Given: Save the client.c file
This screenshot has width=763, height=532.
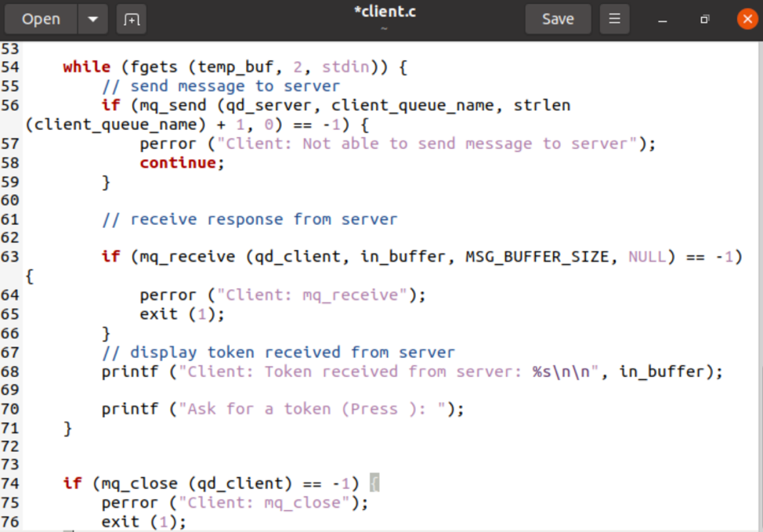Looking at the screenshot, I should 557,19.
